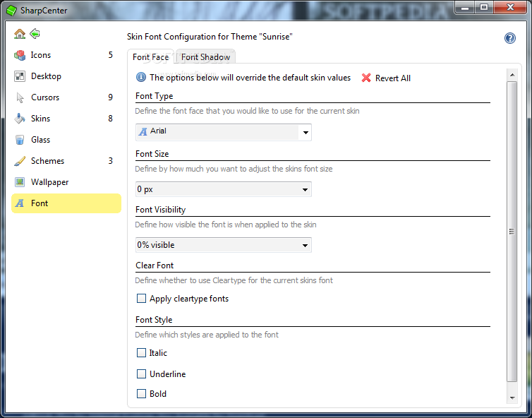Maximize the SharpCenter window
This screenshot has width=532, height=418.
click(x=484, y=8)
